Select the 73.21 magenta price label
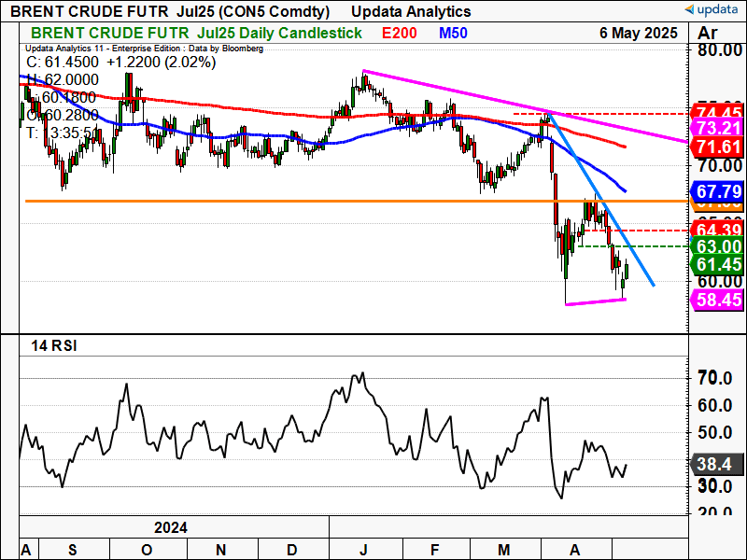Image resolution: width=747 pixels, height=560 pixels. point(717,128)
